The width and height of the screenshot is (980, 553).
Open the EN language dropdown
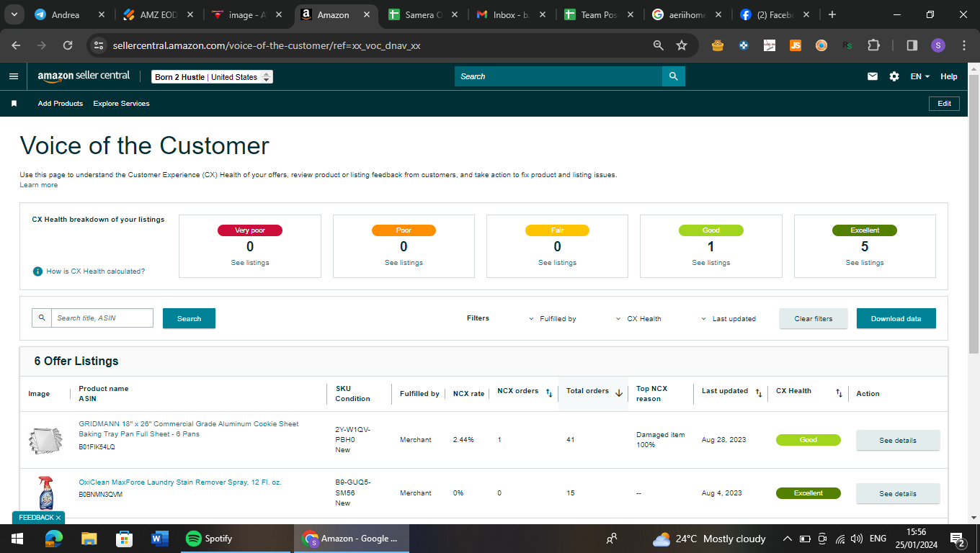[920, 76]
